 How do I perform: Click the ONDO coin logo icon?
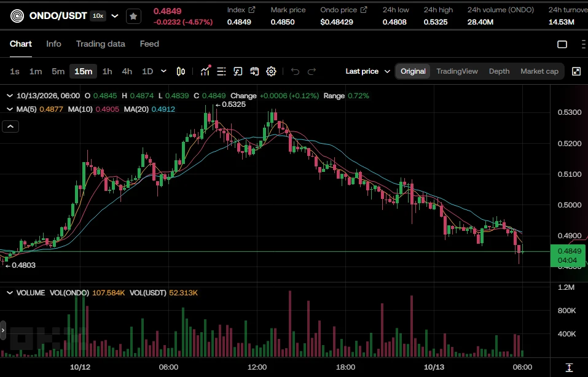pyautogui.click(x=17, y=16)
